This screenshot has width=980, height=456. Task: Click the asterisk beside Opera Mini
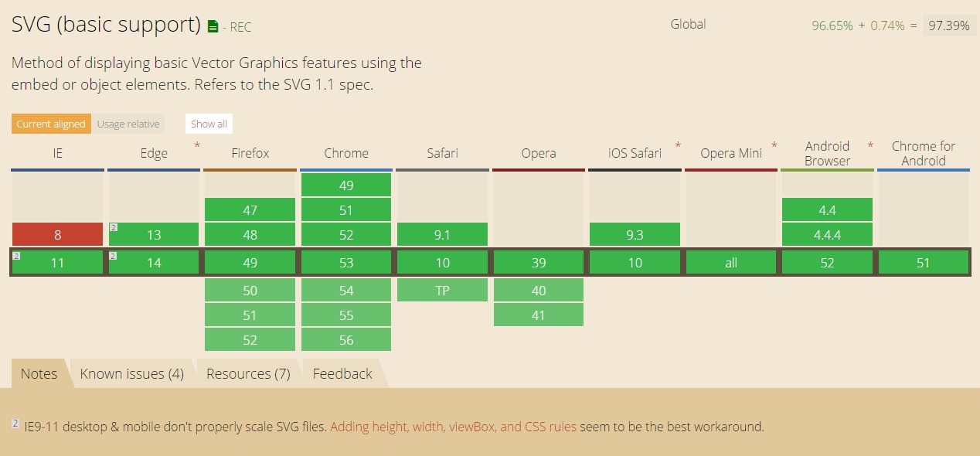(x=774, y=145)
